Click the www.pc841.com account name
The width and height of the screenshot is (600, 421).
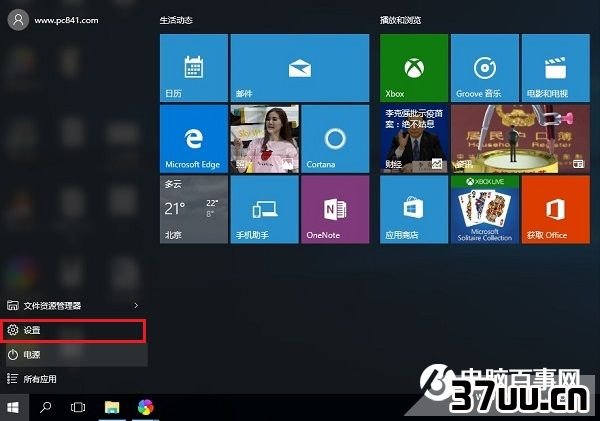pos(66,20)
